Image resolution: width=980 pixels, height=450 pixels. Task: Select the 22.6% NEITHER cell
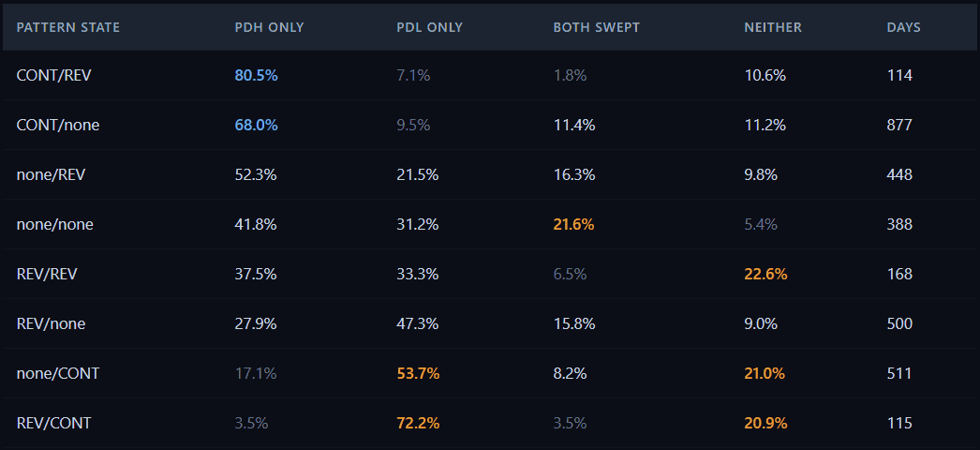765,274
